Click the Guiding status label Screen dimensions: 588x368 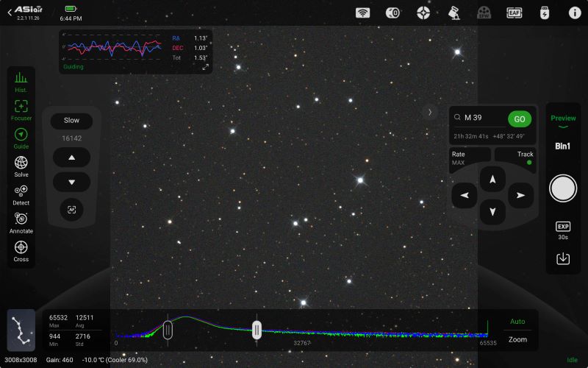[73, 67]
